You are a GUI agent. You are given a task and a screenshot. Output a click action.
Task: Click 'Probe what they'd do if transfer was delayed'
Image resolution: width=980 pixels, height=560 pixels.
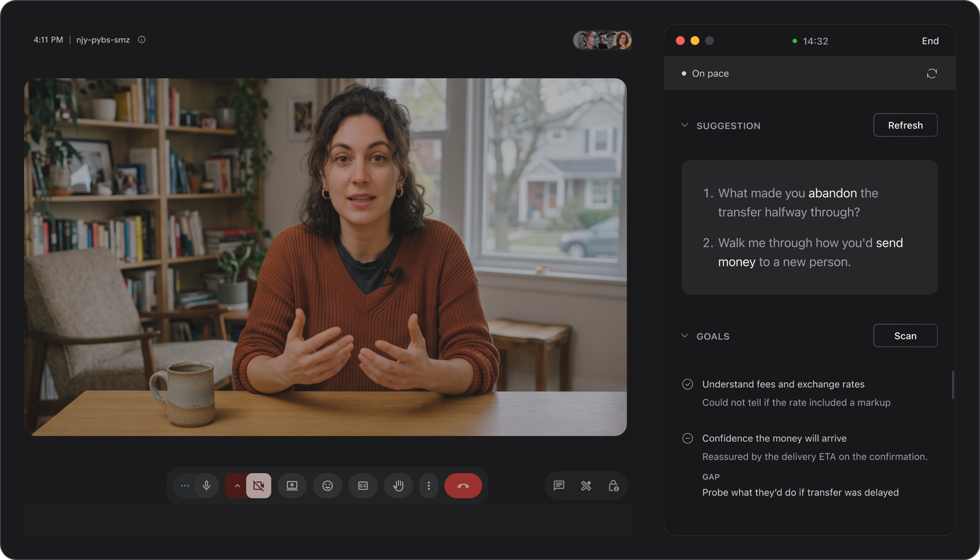pyautogui.click(x=800, y=492)
